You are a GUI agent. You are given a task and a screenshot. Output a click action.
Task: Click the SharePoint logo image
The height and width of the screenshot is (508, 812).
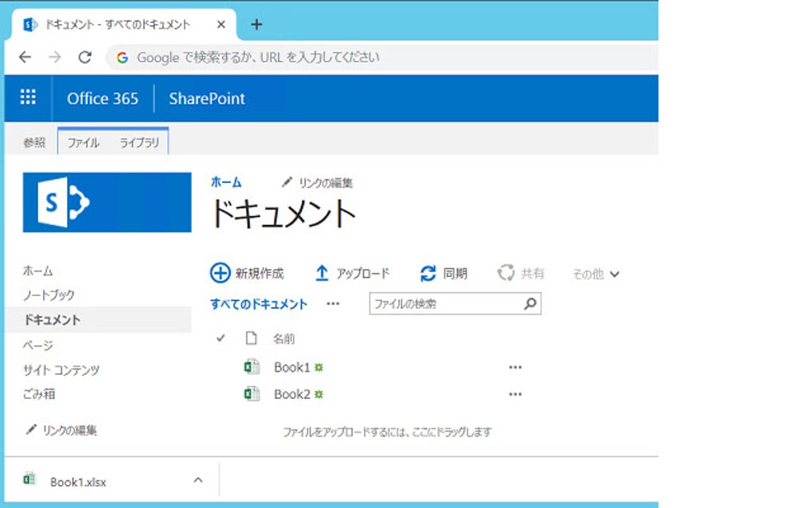pos(107,201)
